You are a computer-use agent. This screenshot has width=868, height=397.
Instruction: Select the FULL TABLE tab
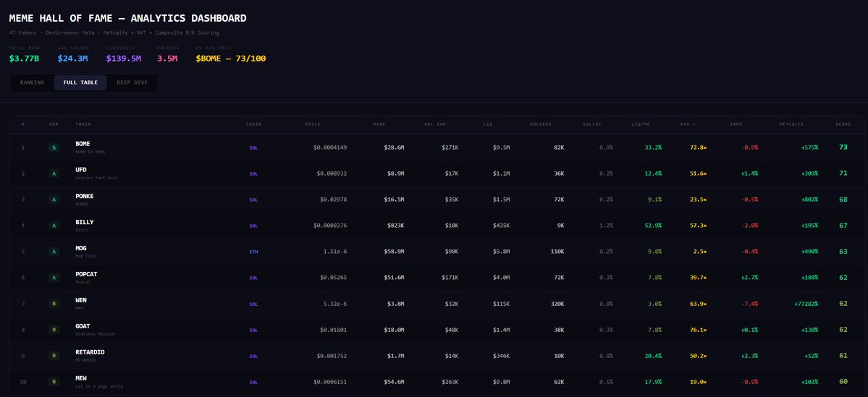[80, 82]
